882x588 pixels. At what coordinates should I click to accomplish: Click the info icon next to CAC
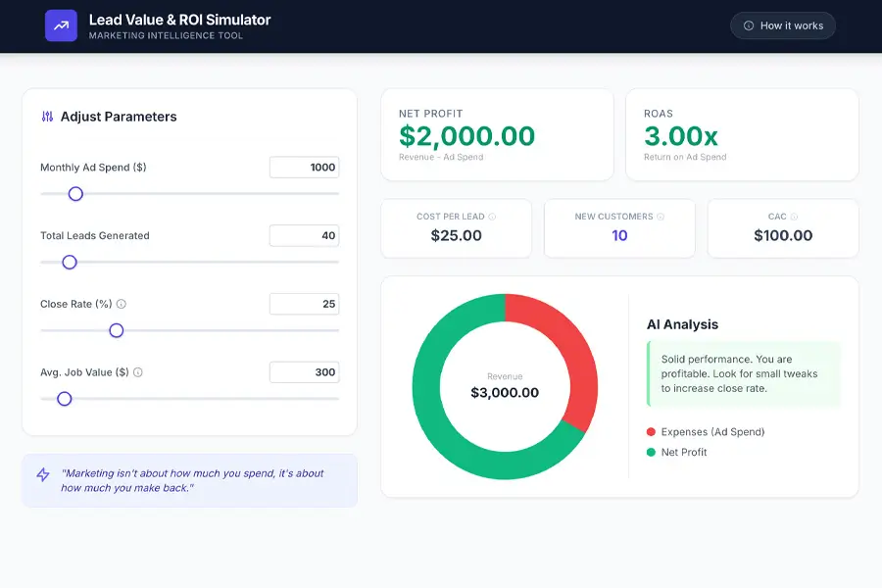(794, 217)
